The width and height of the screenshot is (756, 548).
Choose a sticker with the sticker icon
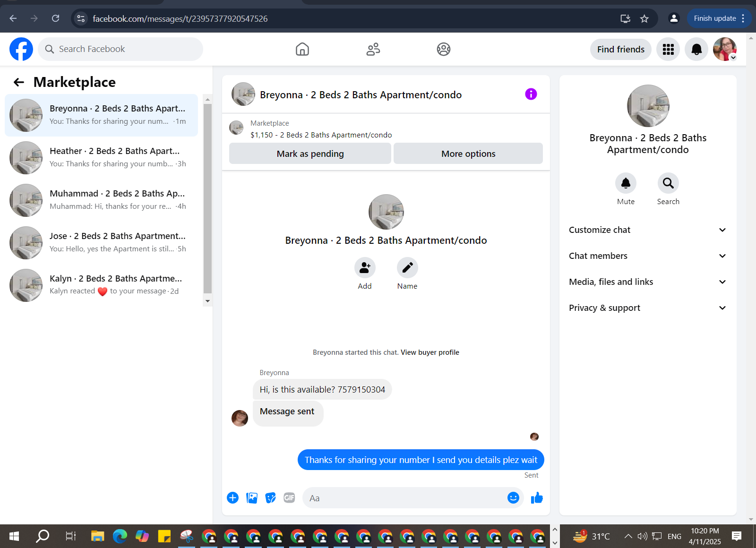click(271, 498)
